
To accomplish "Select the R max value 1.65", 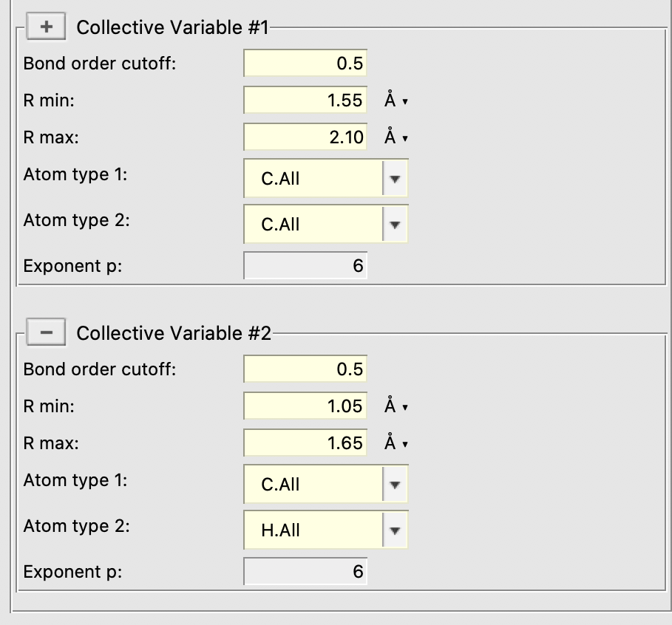I will 305,443.
